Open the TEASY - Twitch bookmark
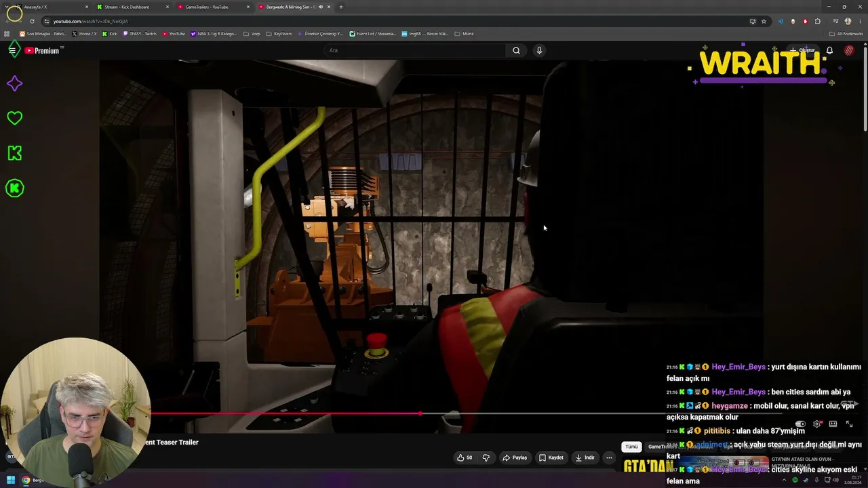This screenshot has width=868, height=488. coord(139,34)
